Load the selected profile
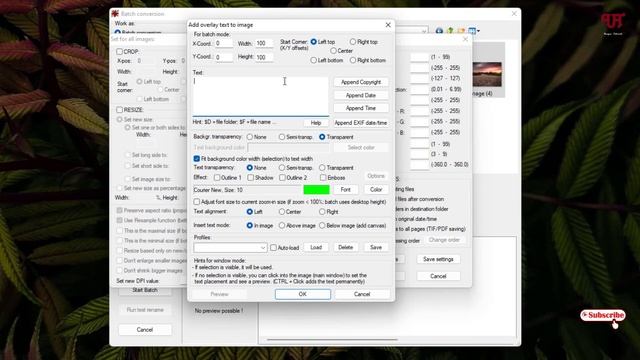The image size is (640, 360). point(316,247)
